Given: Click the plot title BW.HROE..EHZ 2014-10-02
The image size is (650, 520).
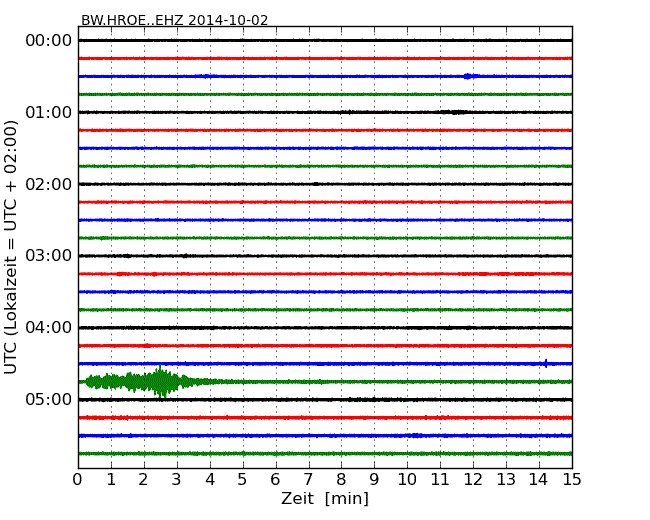Looking at the screenshot, I should (x=175, y=20).
